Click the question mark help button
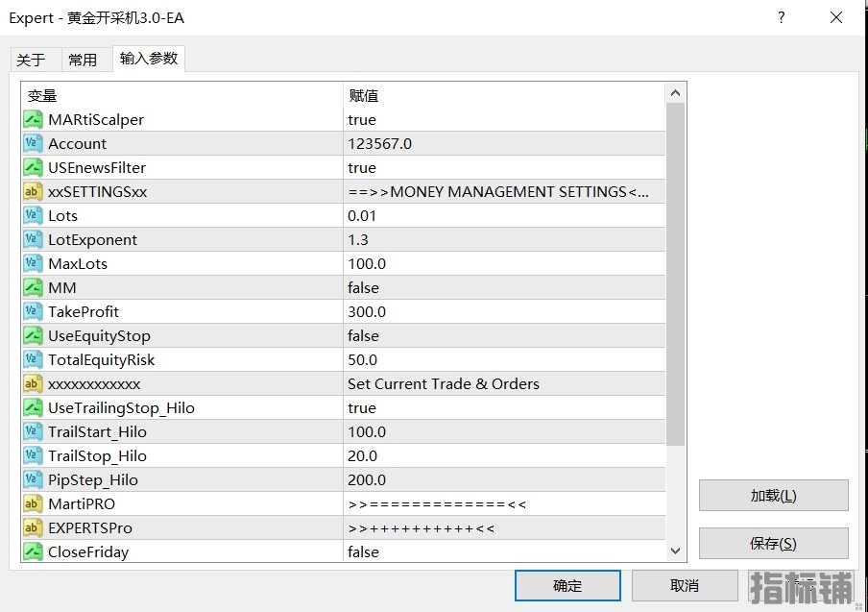Viewport: 868px width, 612px height. click(x=781, y=17)
